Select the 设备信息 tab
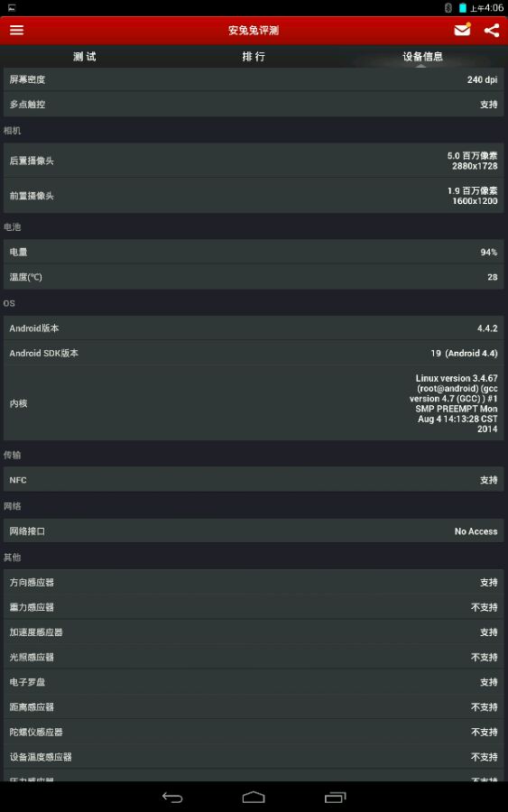This screenshot has height=812, width=508. (422, 57)
